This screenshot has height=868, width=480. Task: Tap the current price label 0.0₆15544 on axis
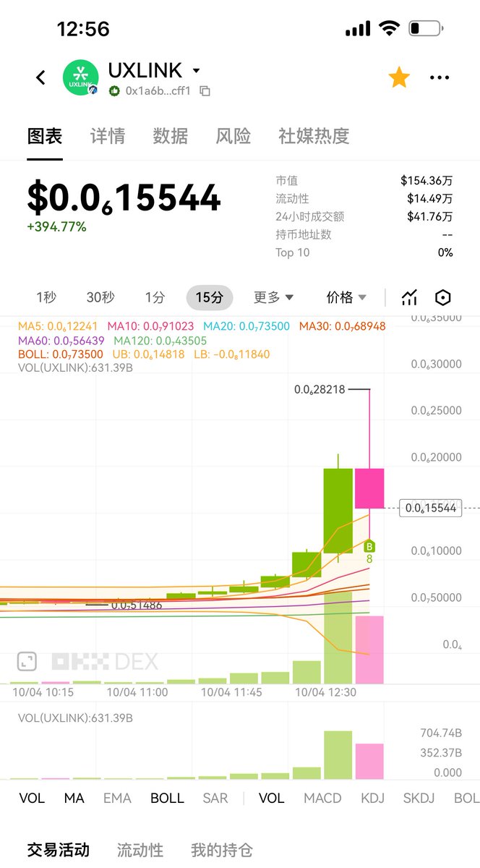tap(431, 509)
